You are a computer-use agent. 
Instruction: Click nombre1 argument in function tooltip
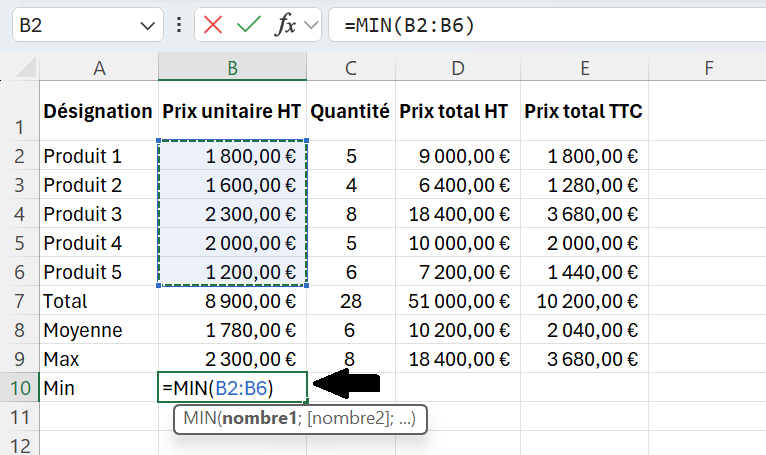tap(259, 418)
